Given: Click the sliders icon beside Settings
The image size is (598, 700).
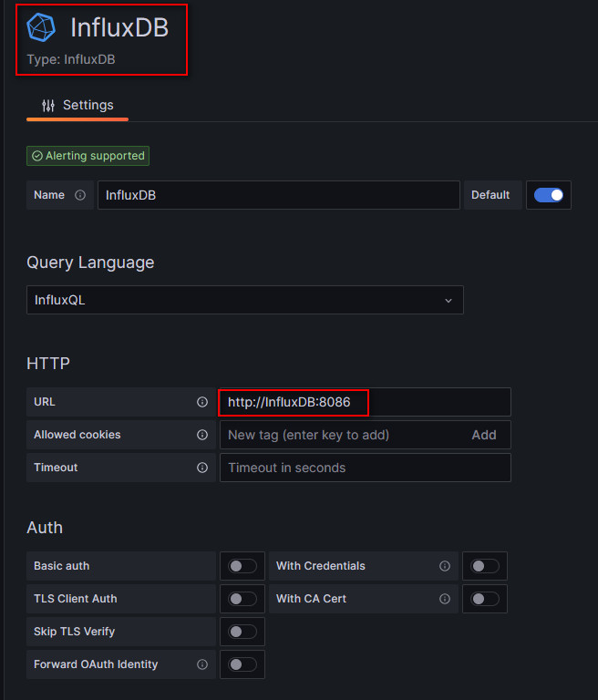Looking at the screenshot, I should [48, 106].
